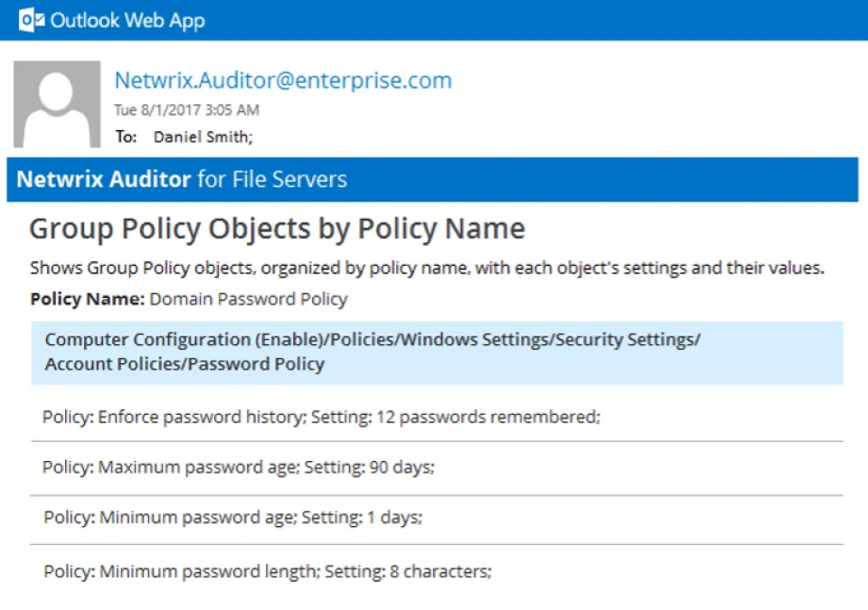Click the Netwrix Auditor for File Servers banner
The height and width of the screenshot is (610, 868).
tap(181, 179)
